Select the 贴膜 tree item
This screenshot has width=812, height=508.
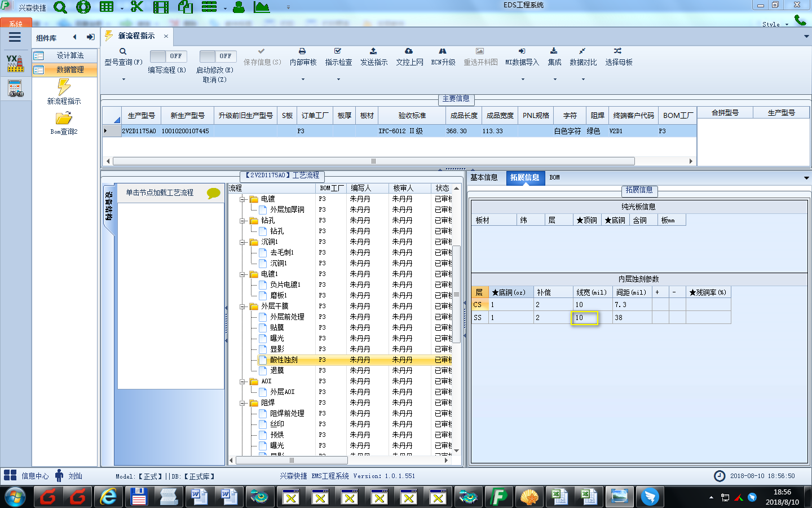pyautogui.click(x=277, y=327)
